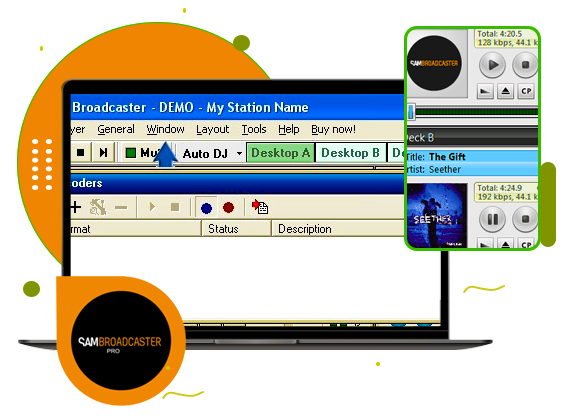Switch to the Desktop A tab
Viewport: 570px width, 420px height.
[280, 153]
